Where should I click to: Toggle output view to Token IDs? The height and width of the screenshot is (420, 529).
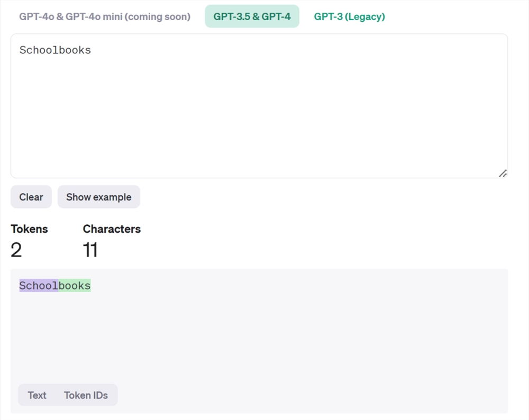(x=86, y=395)
